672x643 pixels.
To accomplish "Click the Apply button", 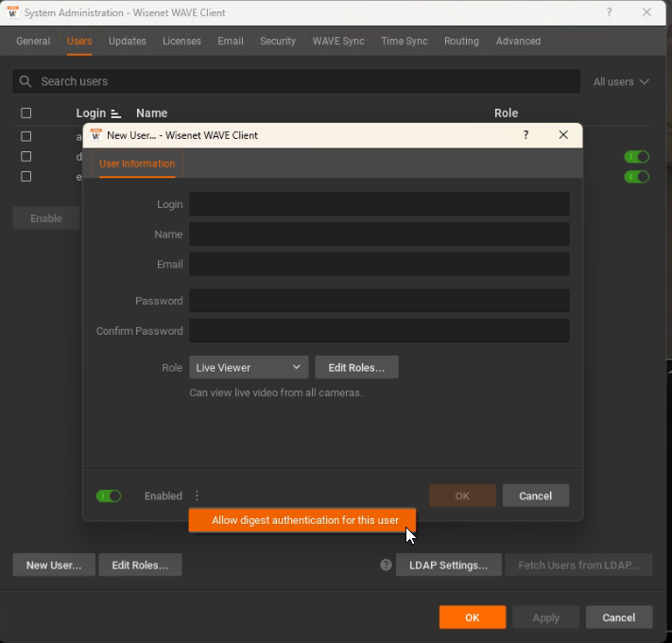I will coord(545,617).
